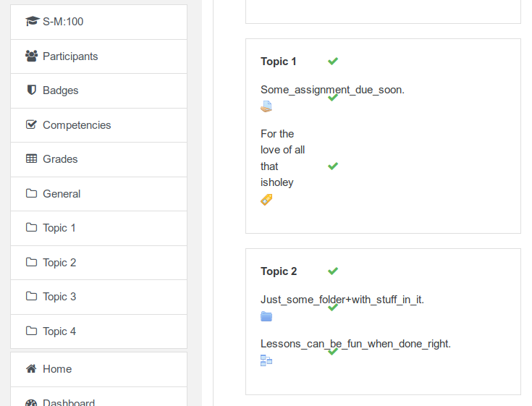Click the lesson activity icon

pos(266,360)
